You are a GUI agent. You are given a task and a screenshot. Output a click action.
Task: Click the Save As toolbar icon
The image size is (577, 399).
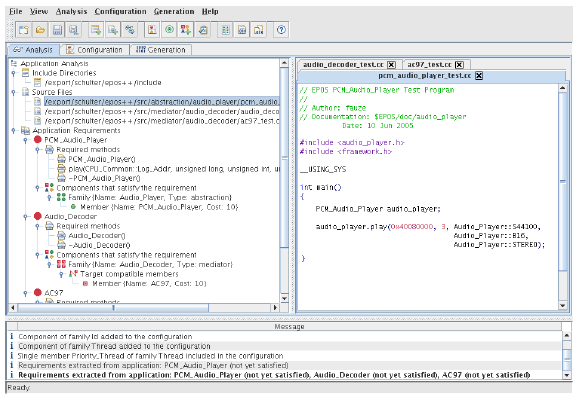(74, 30)
